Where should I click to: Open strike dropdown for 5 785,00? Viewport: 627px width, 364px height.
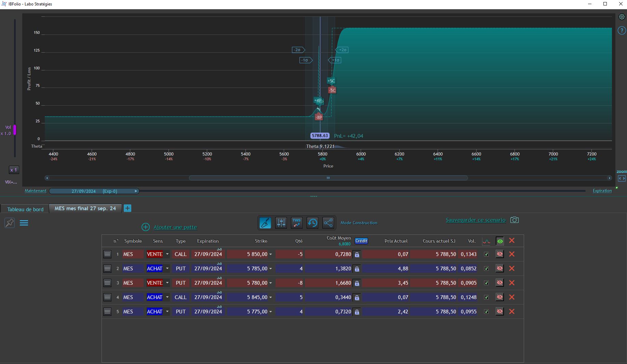(x=270, y=269)
